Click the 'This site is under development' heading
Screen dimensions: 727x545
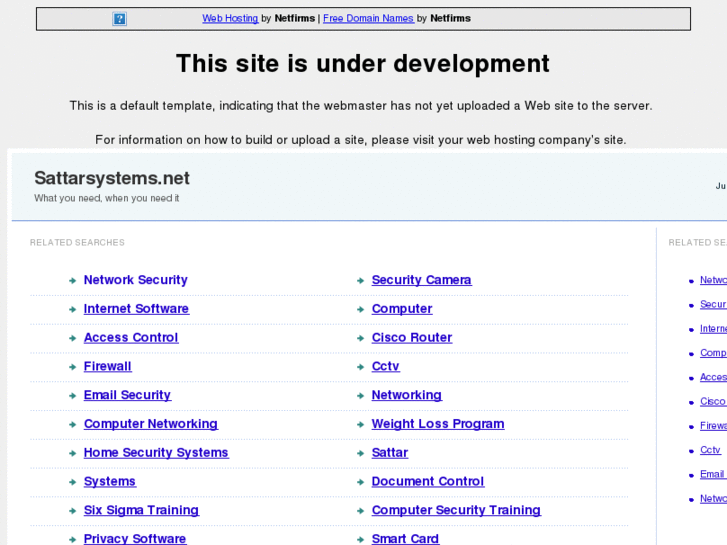pyautogui.click(x=363, y=64)
